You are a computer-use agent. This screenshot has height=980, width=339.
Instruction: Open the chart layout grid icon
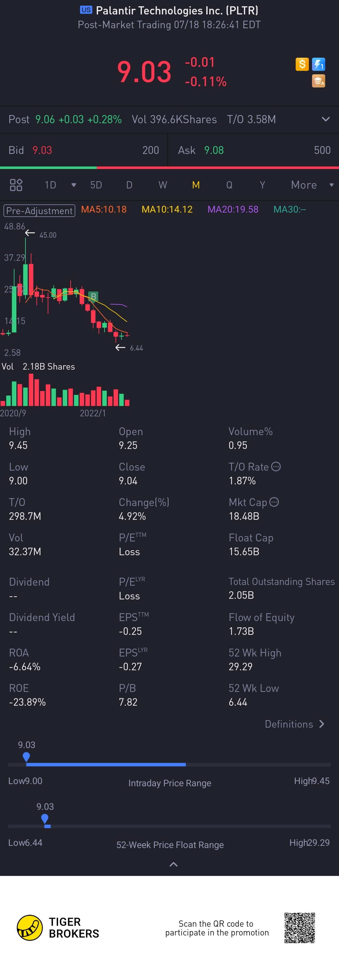(16, 185)
